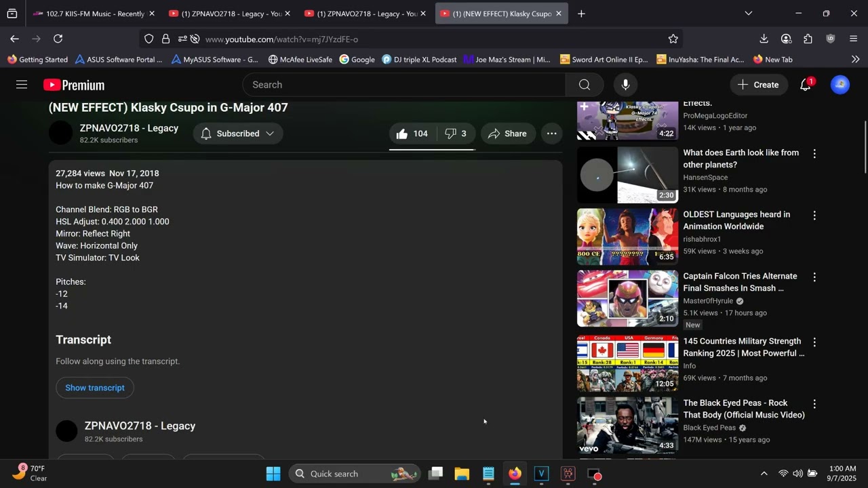Open OLDEST Languages heard in Animation video
This screenshot has height=488, width=868.
[736, 220]
